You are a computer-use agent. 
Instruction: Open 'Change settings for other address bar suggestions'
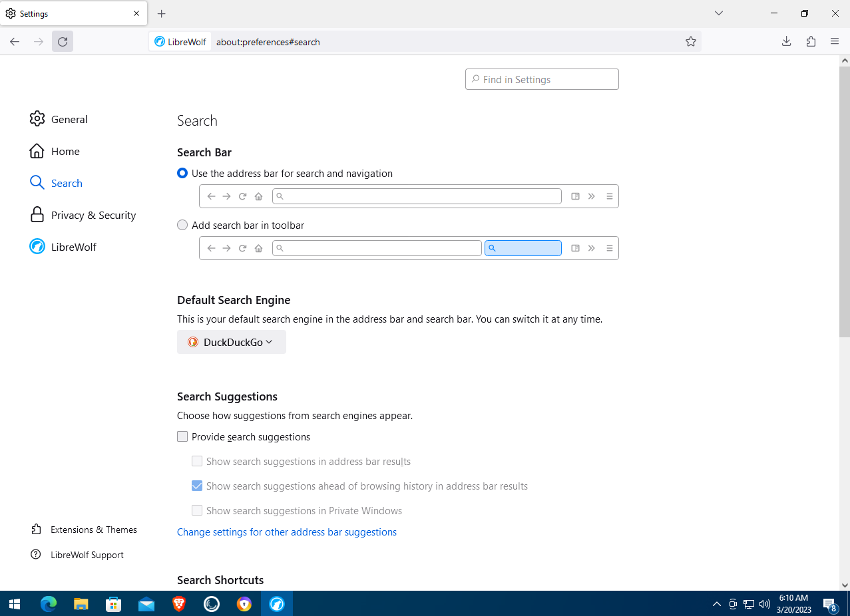tap(287, 532)
